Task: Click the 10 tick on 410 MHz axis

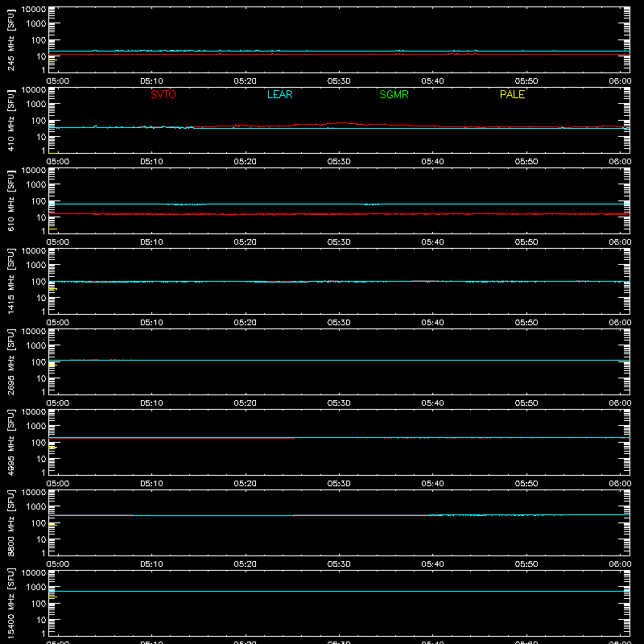Action: [42, 137]
